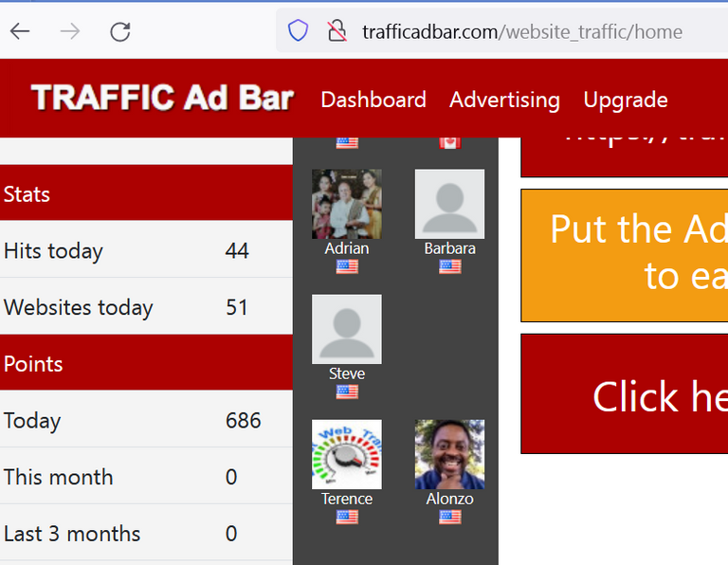
Task: Click the US flag under Barbara
Action: coord(450,266)
